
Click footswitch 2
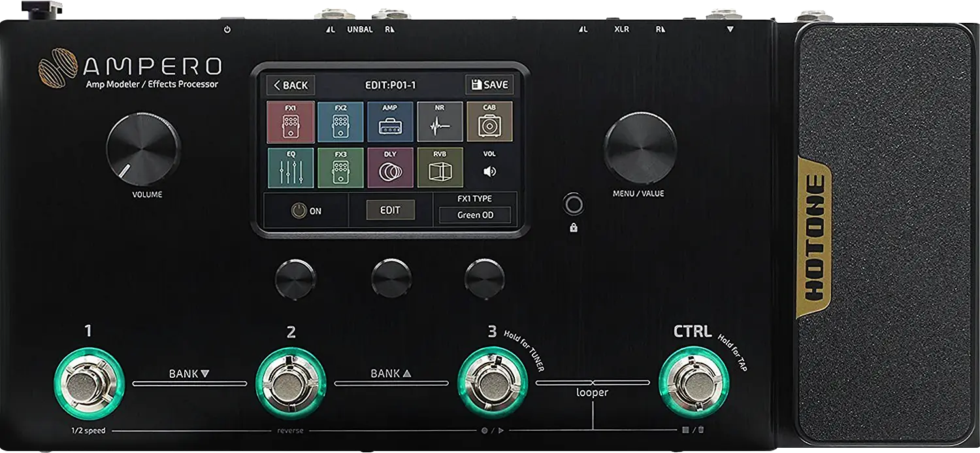pyautogui.click(x=291, y=383)
